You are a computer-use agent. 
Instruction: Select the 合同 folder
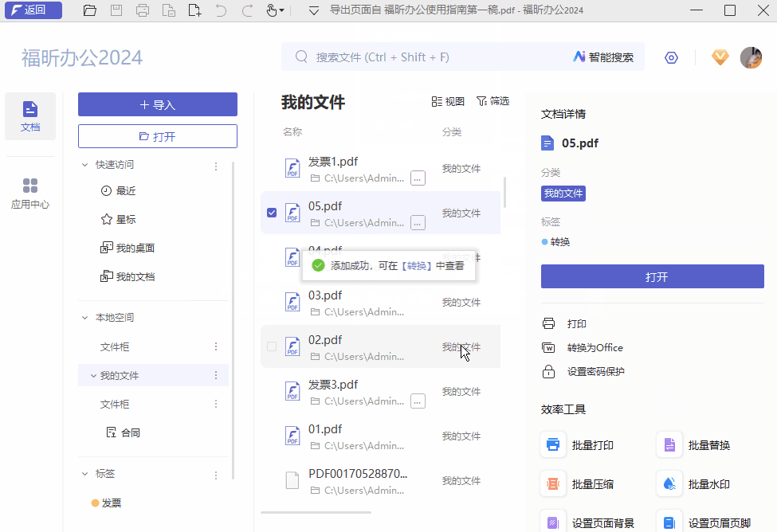(124, 432)
